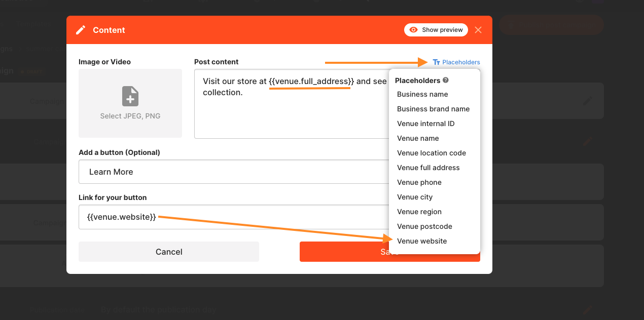
Task: Select the Business brand name placeholder
Action: coord(435,109)
